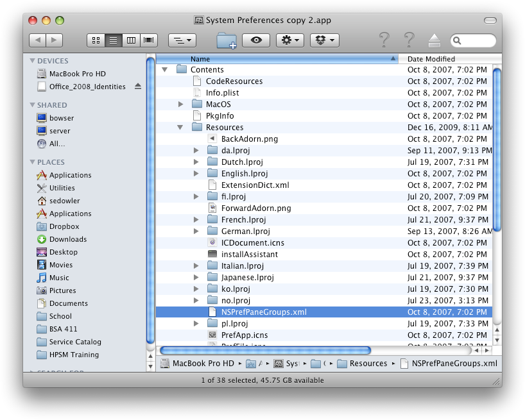Image resolution: width=525 pixels, height=420 pixels.
Task: Create a new folder via toolbar icon
Action: [x=227, y=40]
